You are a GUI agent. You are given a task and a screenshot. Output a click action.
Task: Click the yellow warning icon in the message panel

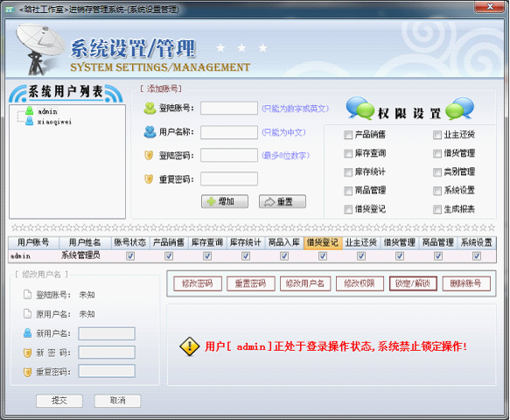(x=189, y=346)
